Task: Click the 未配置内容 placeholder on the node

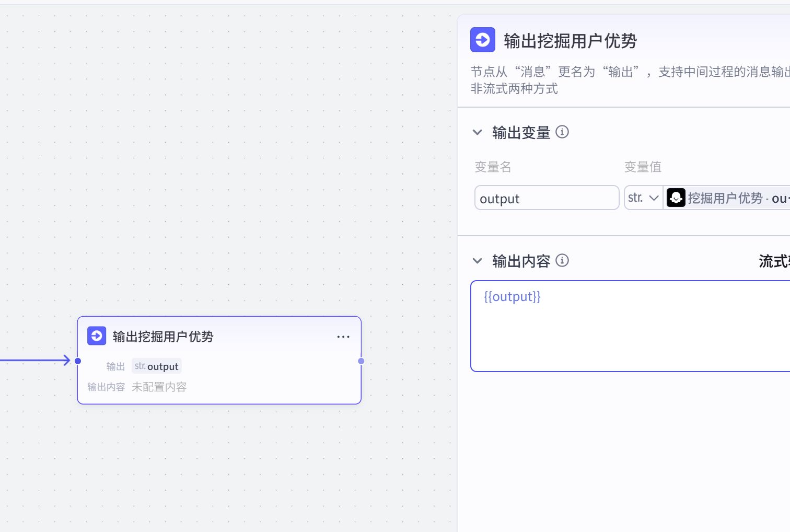Action: [158, 387]
